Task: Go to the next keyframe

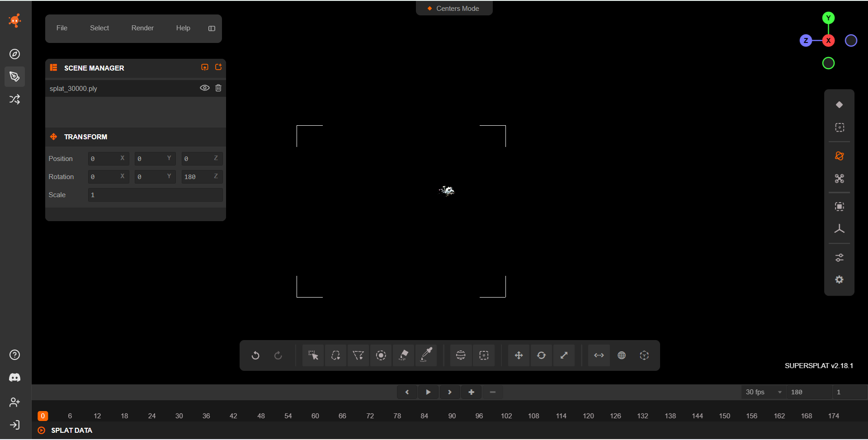Action: click(450, 392)
